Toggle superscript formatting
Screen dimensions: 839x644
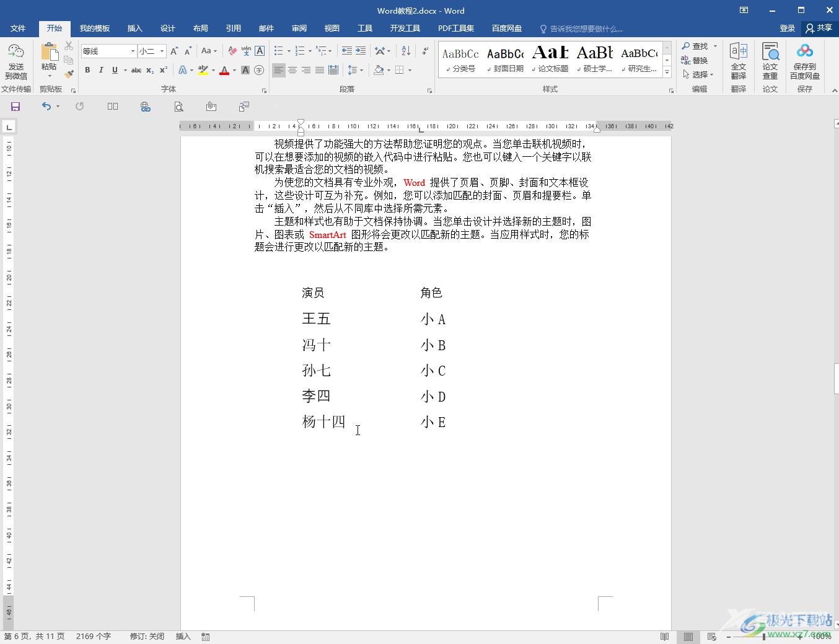tap(164, 70)
